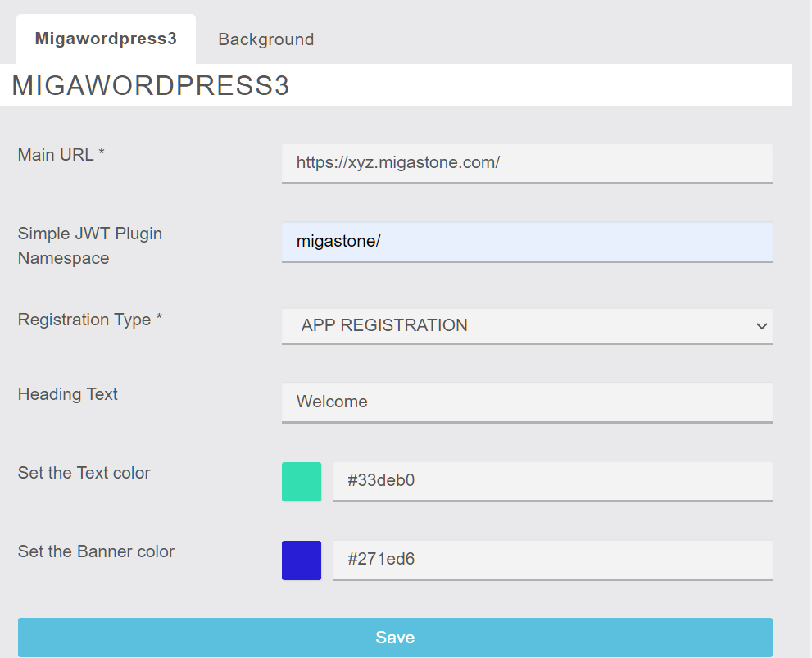Click the "Heading Text" label
The width and height of the screenshot is (812, 658).
[67, 394]
